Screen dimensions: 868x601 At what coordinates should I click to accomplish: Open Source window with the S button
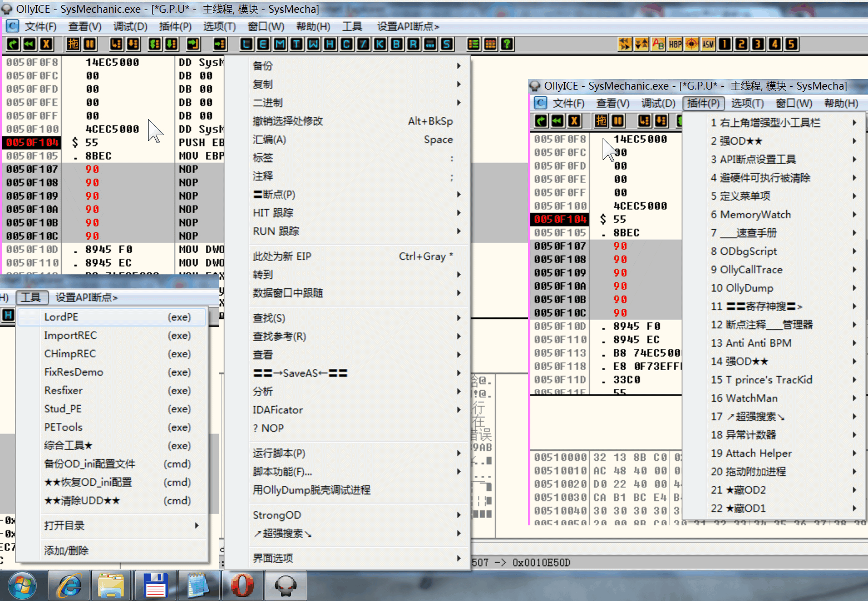(x=447, y=44)
